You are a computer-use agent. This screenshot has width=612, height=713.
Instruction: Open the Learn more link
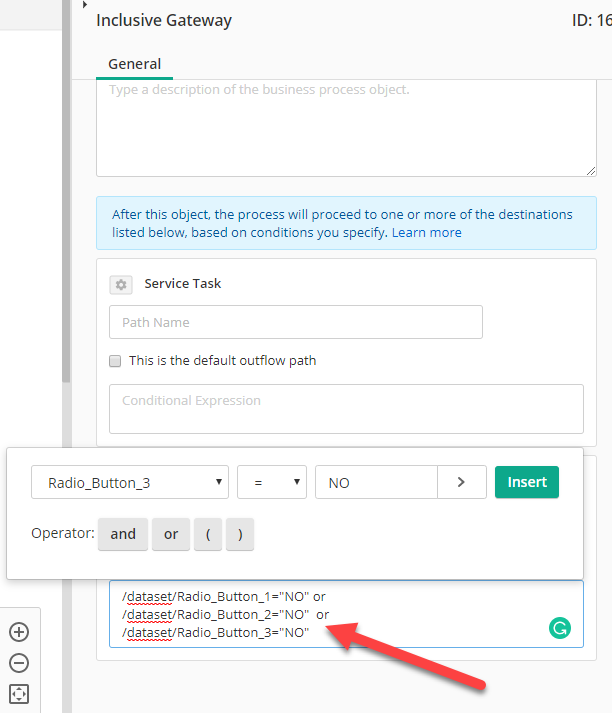(426, 232)
